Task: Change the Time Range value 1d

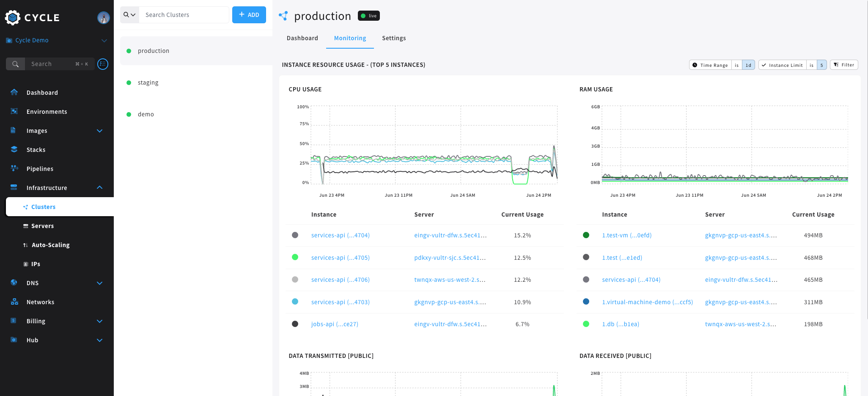Action: tap(748, 65)
